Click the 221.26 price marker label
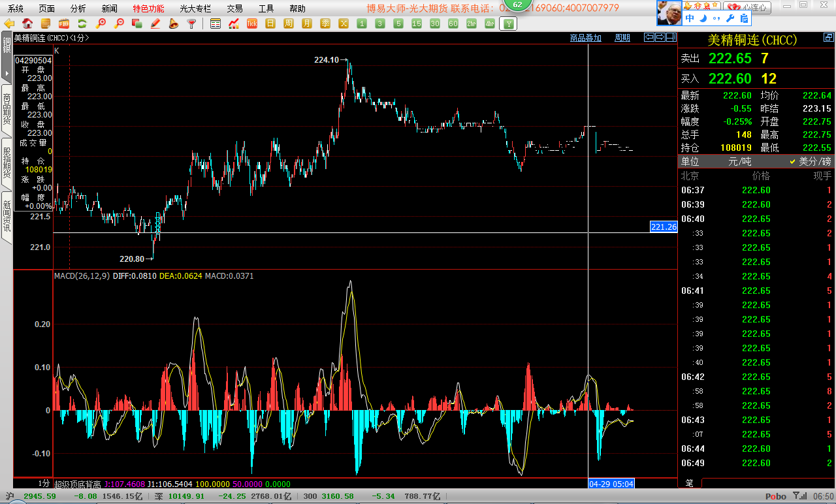 [x=663, y=227]
